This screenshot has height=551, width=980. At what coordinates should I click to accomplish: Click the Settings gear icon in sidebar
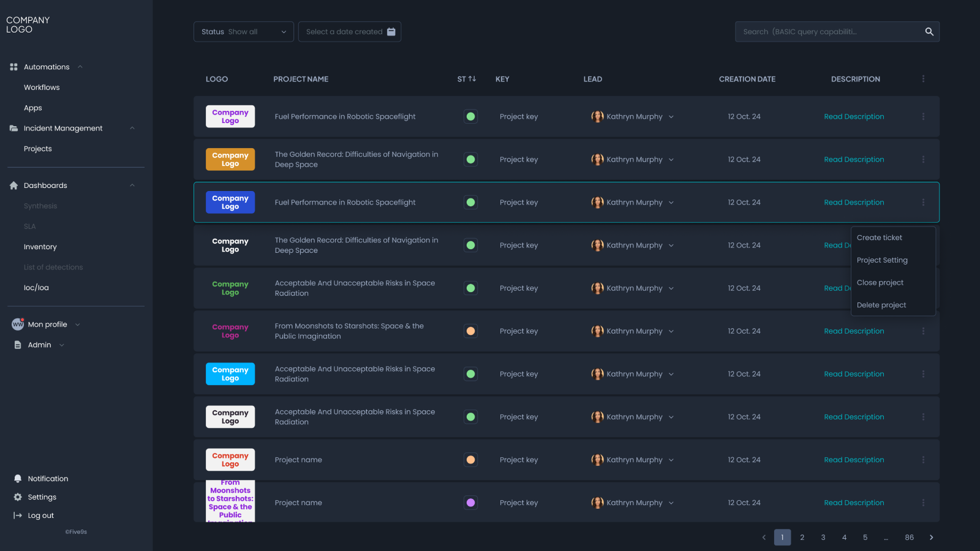click(18, 497)
